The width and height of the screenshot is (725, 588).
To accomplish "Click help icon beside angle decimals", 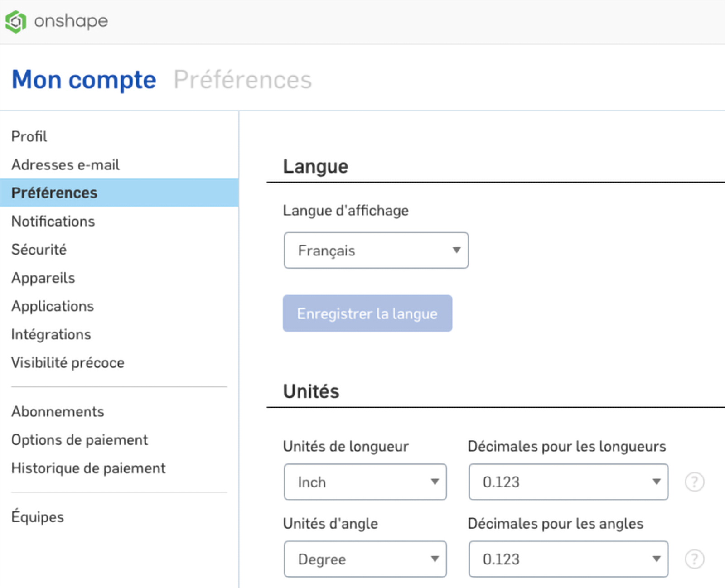I will pyautogui.click(x=694, y=559).
